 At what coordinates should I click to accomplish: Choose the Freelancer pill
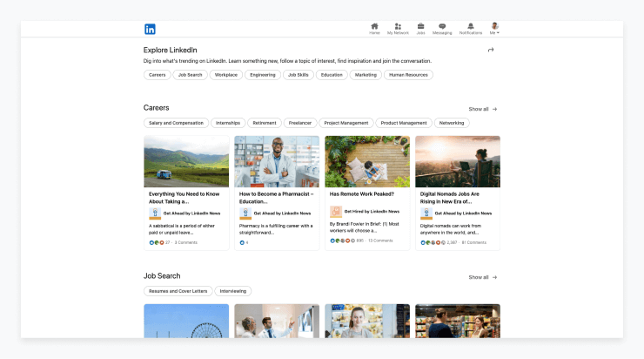300,123
